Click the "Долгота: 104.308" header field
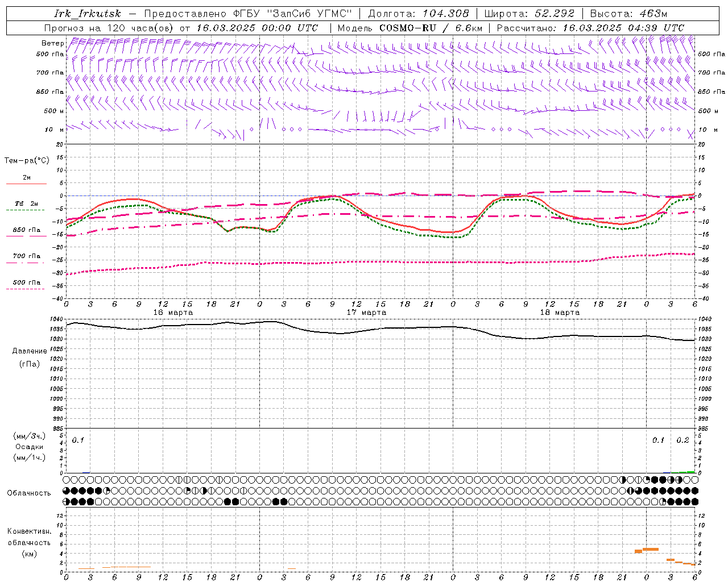The height and width of the screenshot is (582, 728). pyautogui.click(x=419, y=14)
